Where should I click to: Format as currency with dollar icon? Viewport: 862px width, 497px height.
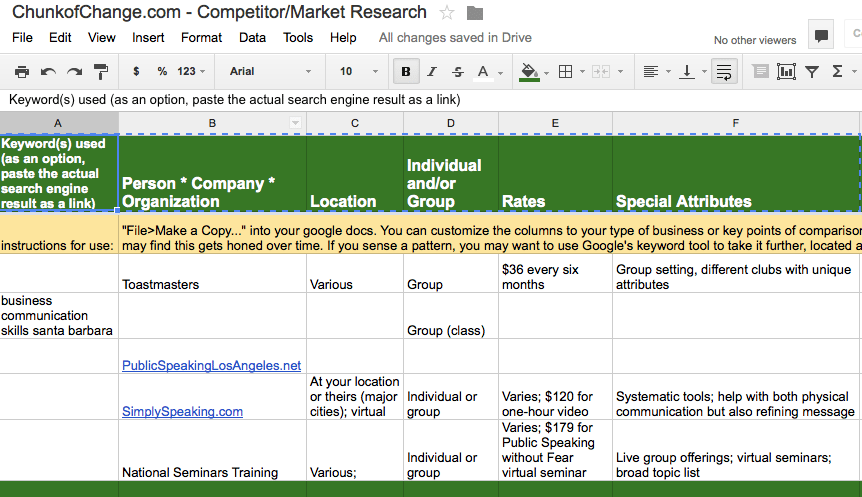[x=136, y=71]
